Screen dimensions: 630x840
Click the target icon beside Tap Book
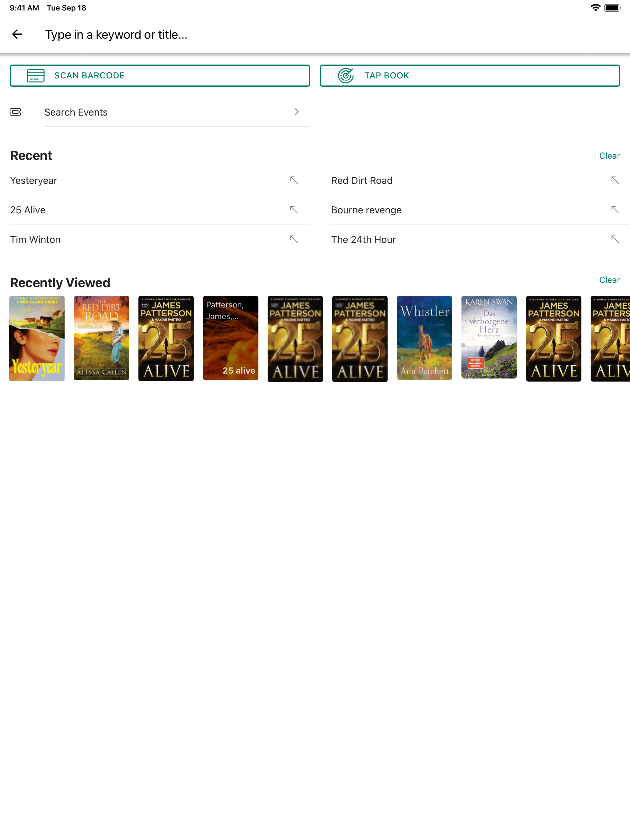pyautogui.click(x=346, y=76)
